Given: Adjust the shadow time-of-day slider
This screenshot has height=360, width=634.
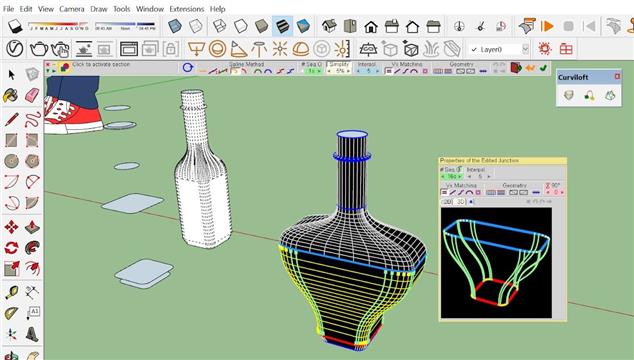Looking at the screenshot, I should tap(125, 26).
